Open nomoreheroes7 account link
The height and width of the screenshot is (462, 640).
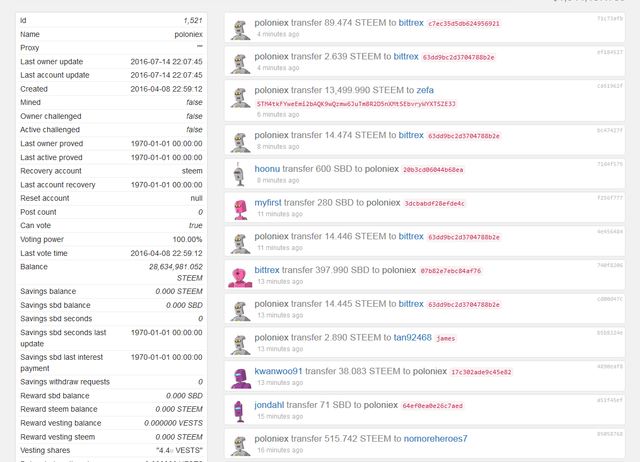point(436,439)
